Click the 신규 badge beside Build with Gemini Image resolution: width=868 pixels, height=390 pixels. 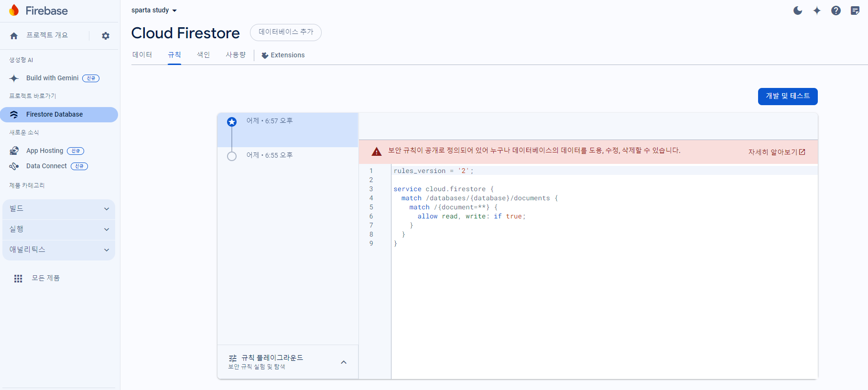click(91, 78)
